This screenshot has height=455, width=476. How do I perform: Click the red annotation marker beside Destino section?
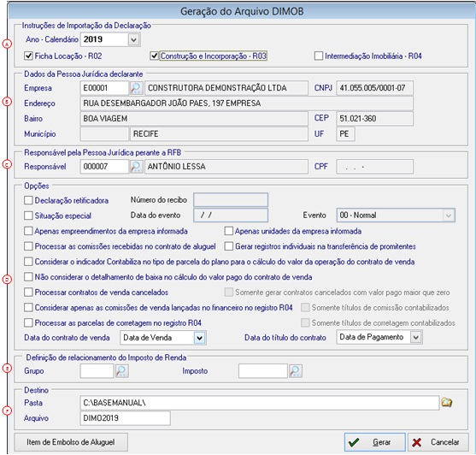[7, 411]
